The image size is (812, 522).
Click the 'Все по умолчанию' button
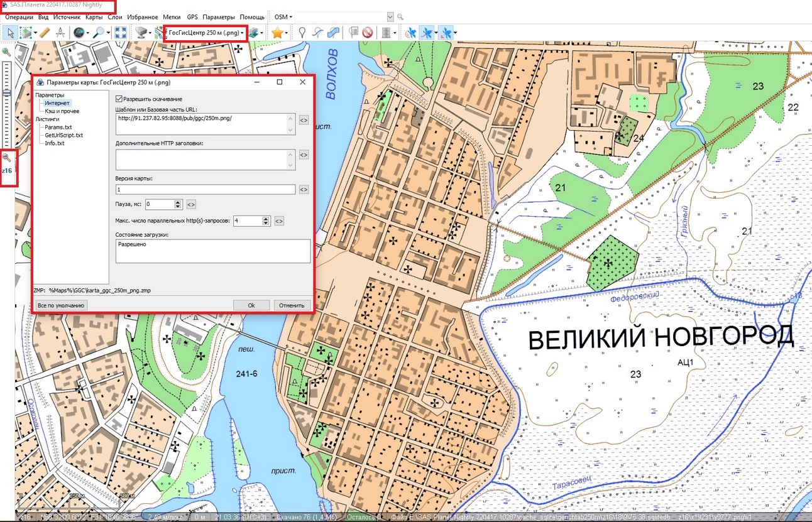tap(61, 305)
